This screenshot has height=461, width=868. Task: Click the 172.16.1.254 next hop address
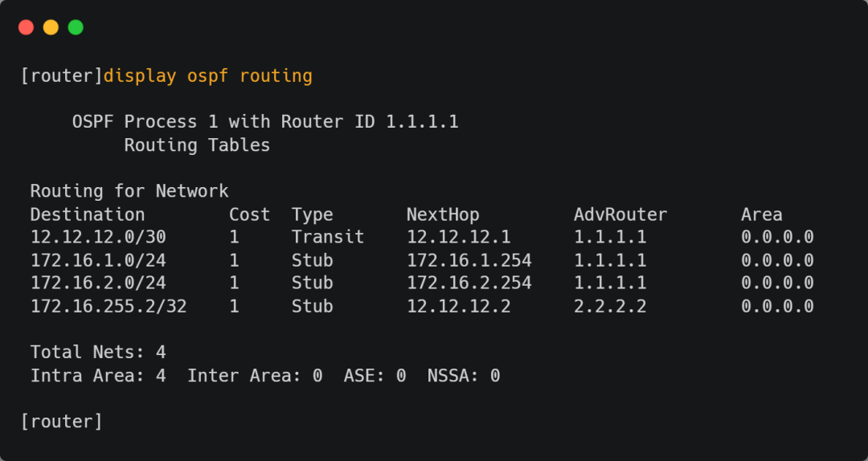tap(469, 260)
